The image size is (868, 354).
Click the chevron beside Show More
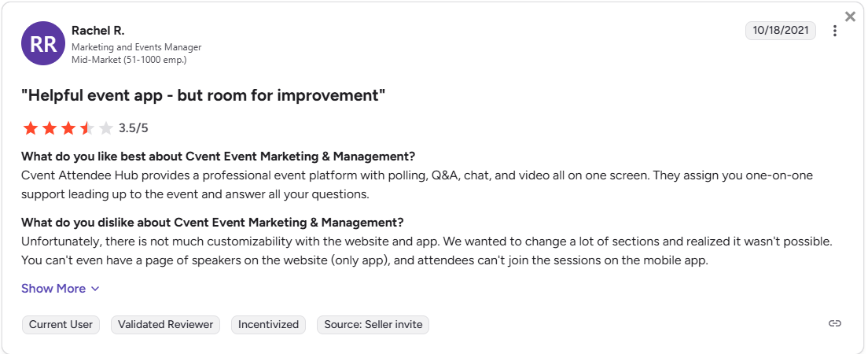pyautogui.click(x=95, y=289)
